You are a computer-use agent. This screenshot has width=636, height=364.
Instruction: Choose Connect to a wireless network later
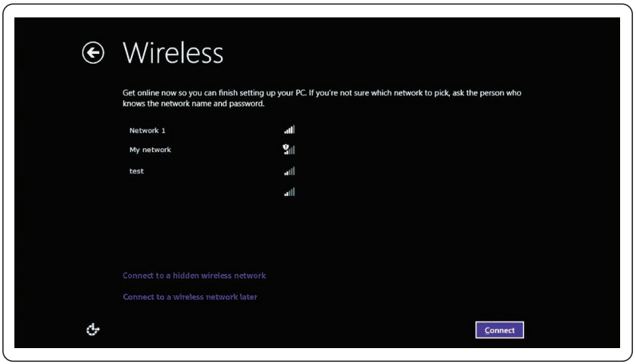(x=190, y=297)
